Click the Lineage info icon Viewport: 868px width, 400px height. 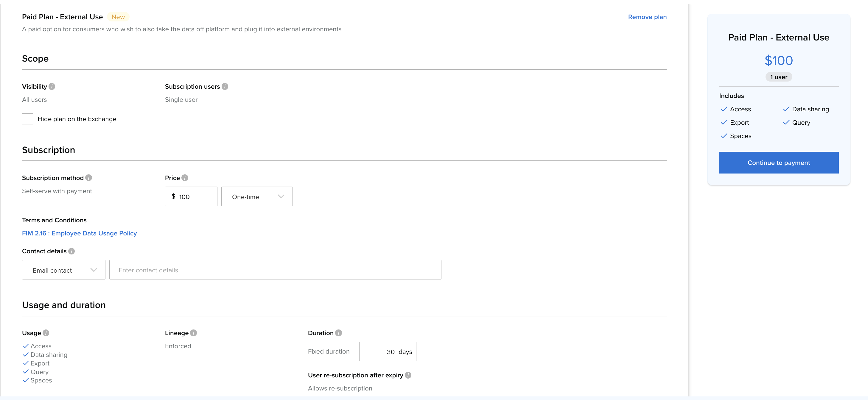click(193, 333)
